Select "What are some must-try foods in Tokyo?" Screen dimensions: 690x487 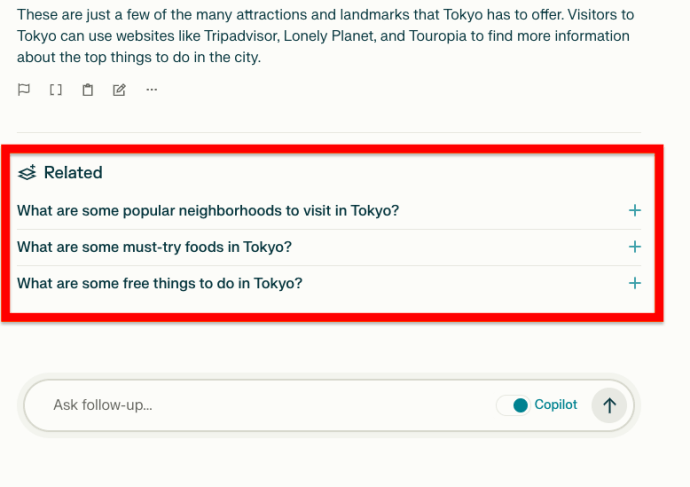coord(154,247)
